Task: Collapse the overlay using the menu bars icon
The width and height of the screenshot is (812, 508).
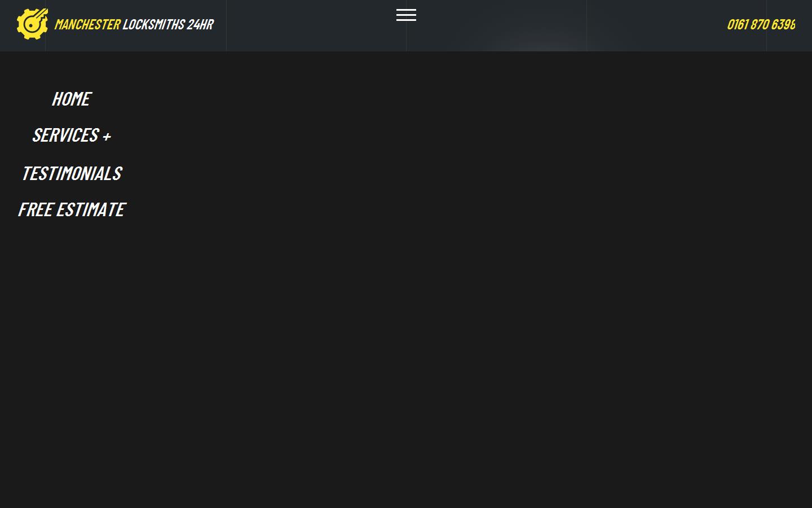Action: pyautogui.click(x=406, y=15)
